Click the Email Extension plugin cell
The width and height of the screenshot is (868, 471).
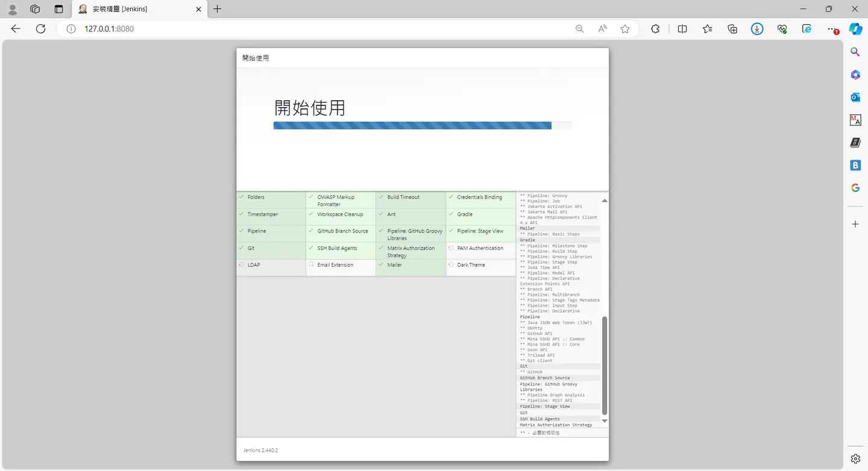(341, 267)
